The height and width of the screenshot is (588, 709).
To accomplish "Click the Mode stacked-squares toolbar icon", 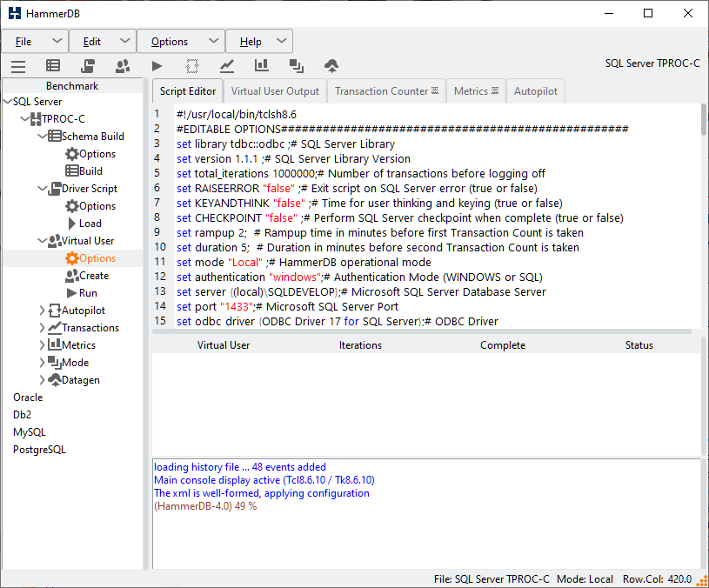I will click(x=296, y=66).
